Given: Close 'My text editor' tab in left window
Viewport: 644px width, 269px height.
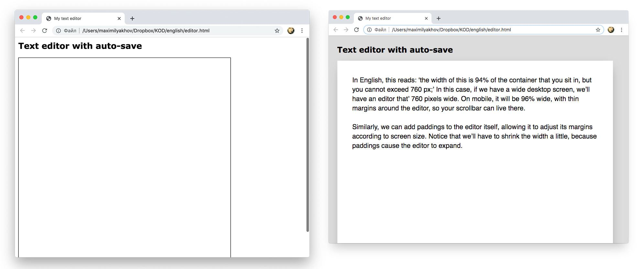Looking at the screenshot, I should coord(119,18).
